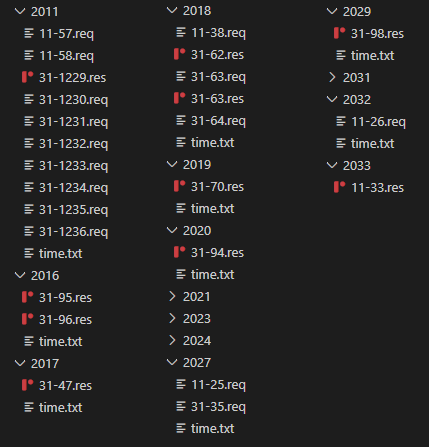Click the red icon of 11-33.res
This screenshot has height=447, width=429.
pyautogui.click(x=340, y=187)
